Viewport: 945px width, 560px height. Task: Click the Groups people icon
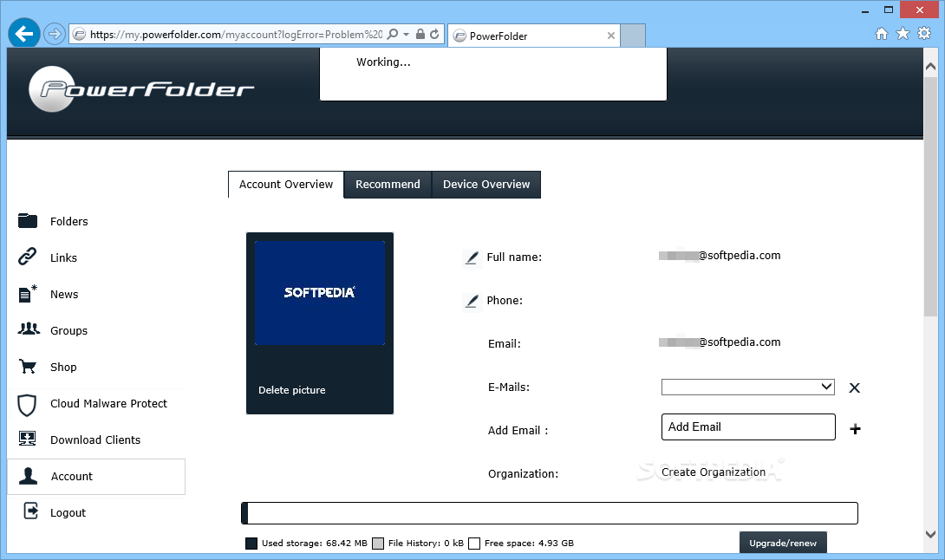(29, 329)
